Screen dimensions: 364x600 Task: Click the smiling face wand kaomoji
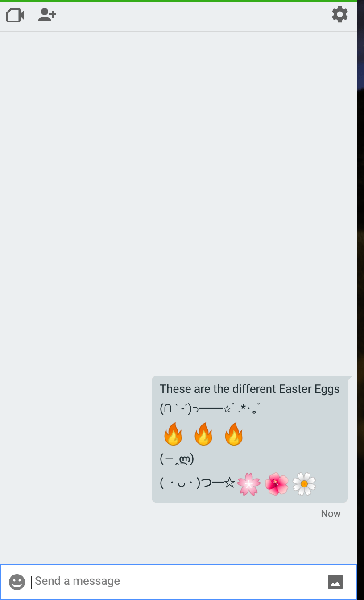197,483
